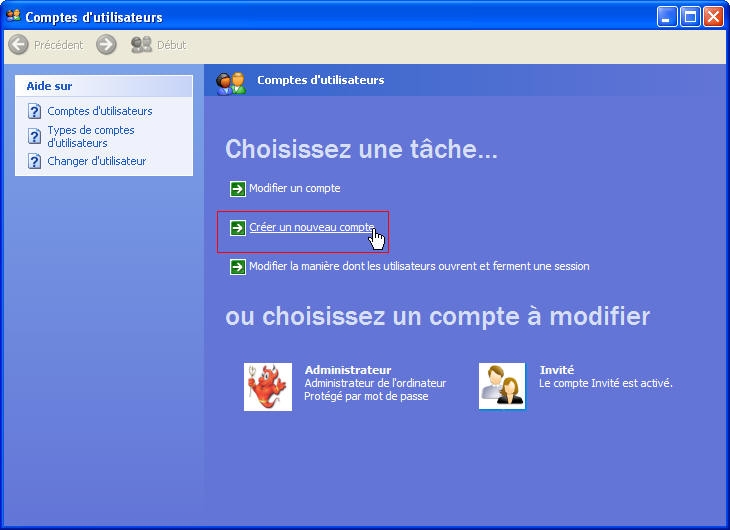Click help icon beside Changer d'utilisateur
This screenshot has width=730, height=530.
[x=34, y=161]
